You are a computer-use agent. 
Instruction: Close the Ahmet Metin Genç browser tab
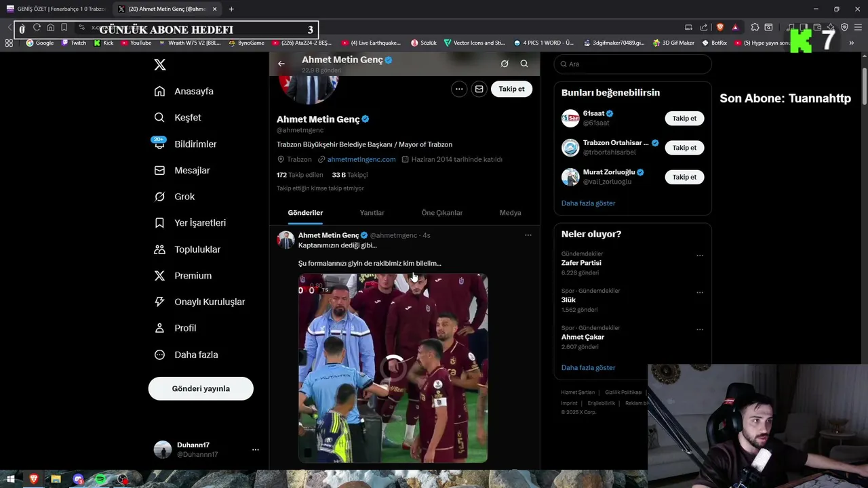tap(215, 9)
